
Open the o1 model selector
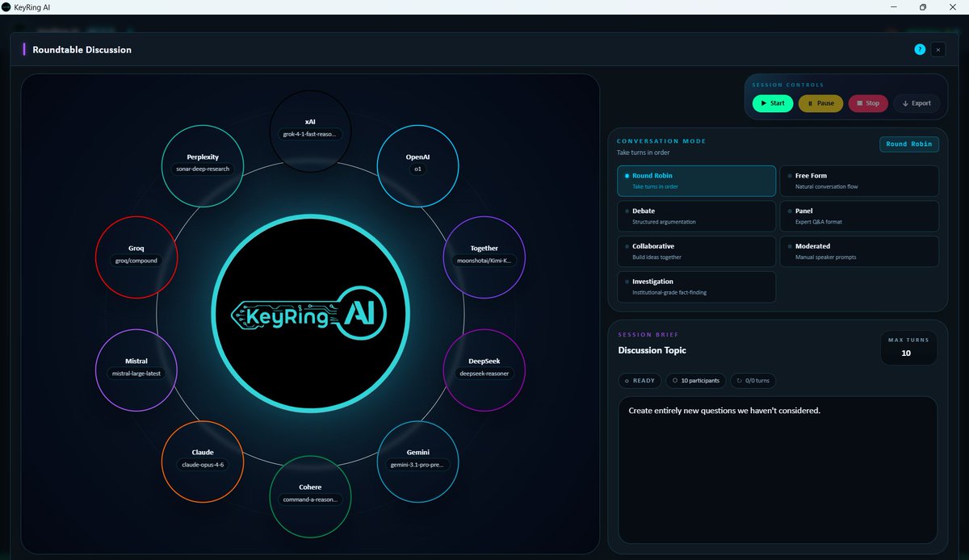[x=417, y=169]
